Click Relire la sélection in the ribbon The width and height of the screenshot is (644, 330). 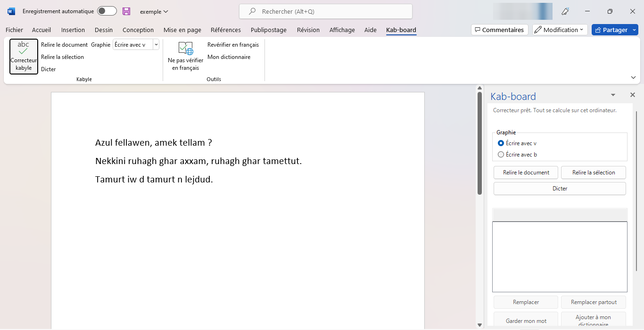[x=63, y=57]
